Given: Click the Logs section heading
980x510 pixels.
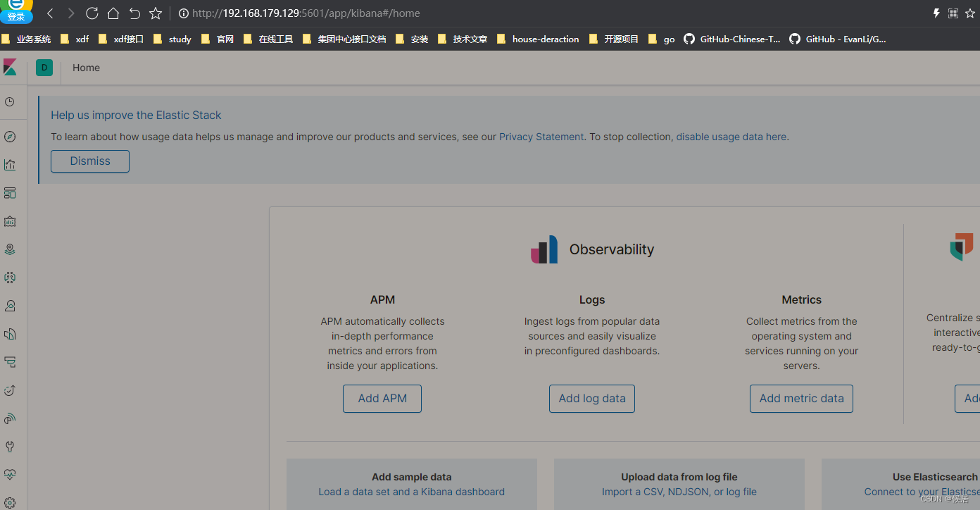Looking at the screenshot, I should coord(592,299).
